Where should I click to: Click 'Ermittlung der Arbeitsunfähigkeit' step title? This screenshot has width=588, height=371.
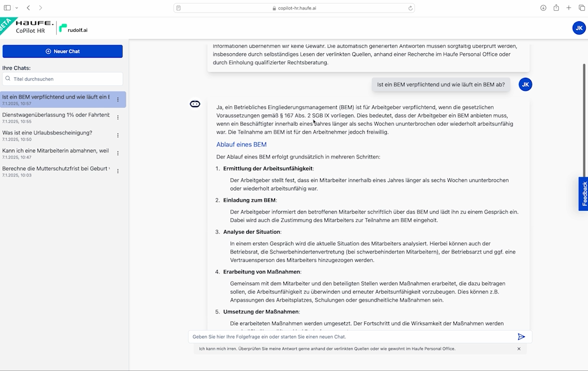point(268,169)
